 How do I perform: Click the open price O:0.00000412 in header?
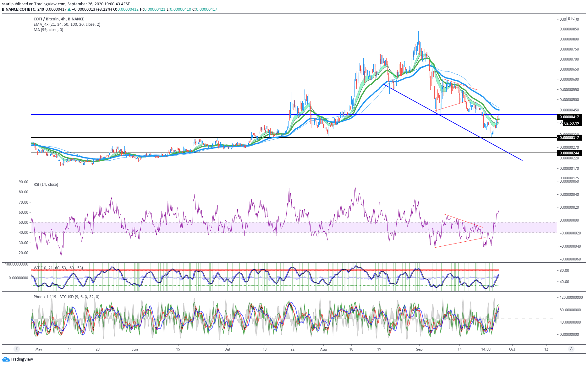tap(126, 9)
